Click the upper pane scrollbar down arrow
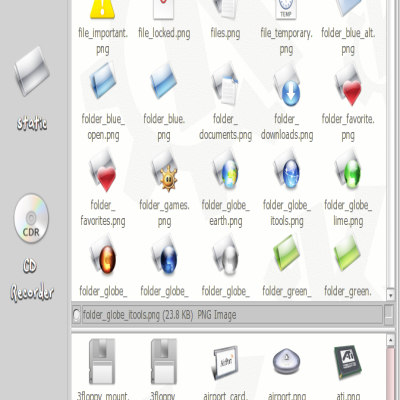 (390, 295)
